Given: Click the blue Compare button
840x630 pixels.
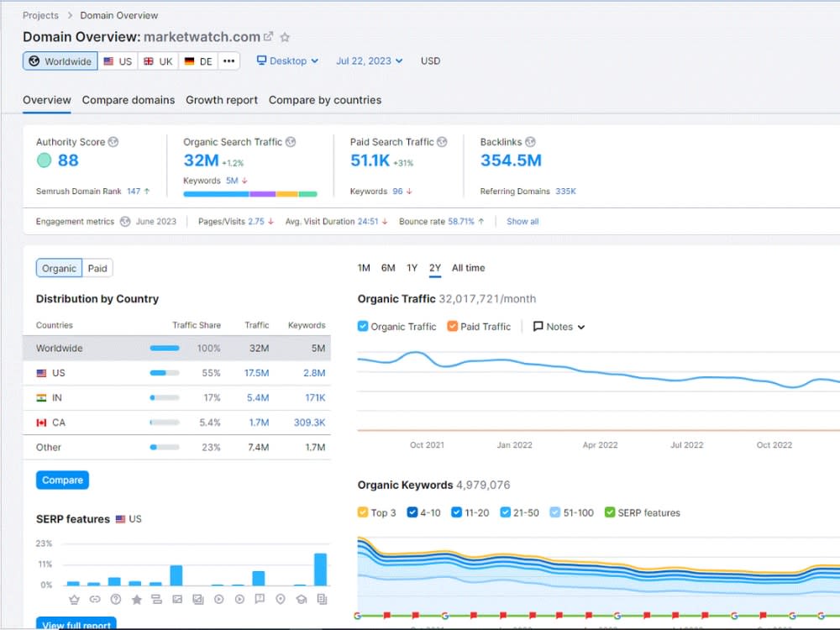Looking at the screenshot, I should tap(62, 480).
